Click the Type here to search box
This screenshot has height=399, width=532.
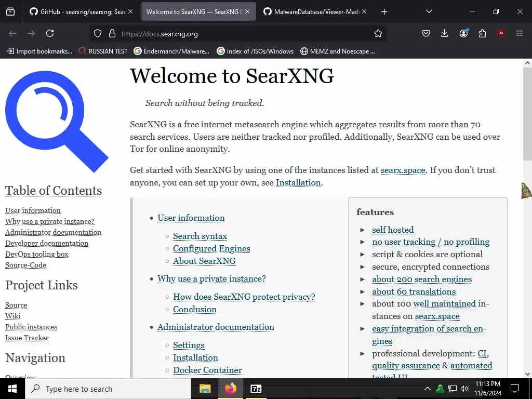(x=108, y=389)
